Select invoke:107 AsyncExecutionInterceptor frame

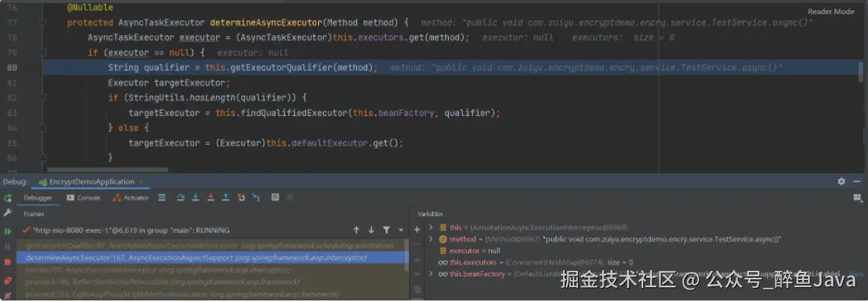(211, 270)
